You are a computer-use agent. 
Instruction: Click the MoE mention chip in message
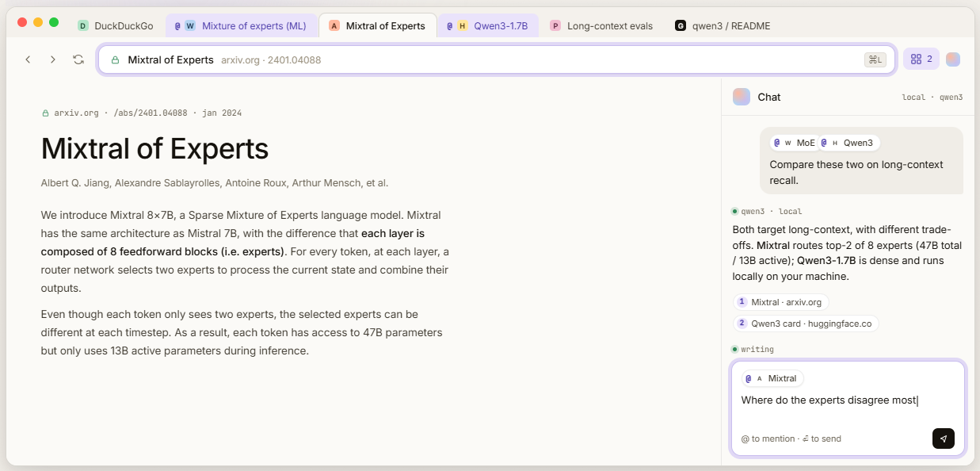pyautogui.click(x=795, y=143)
